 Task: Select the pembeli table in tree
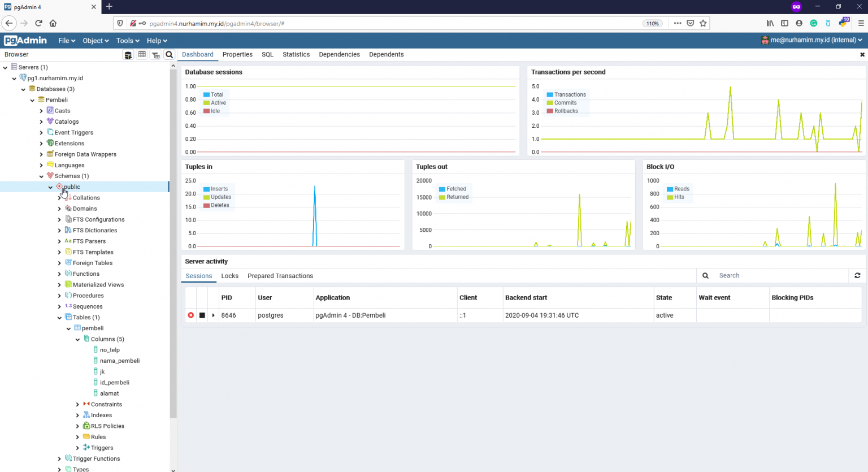click(x=93, y=328)
